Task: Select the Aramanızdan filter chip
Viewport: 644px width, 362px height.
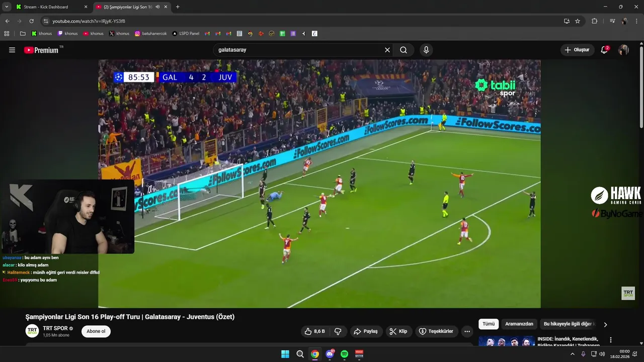Action: [x=519, y=324]
